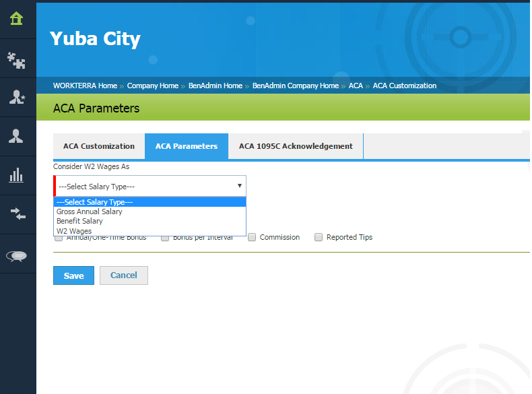Enable the Commission checkbox
532x394 pixels.
click(x=252, y=237)
